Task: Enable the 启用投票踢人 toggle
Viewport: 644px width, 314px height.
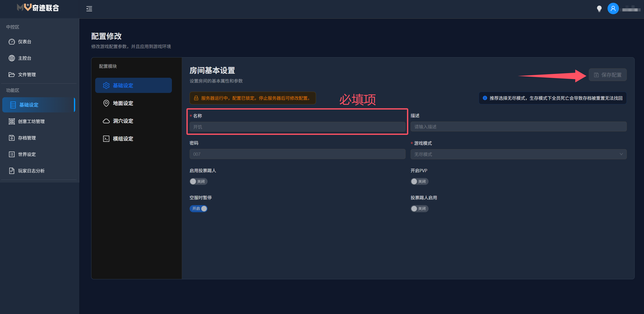Action: pyautogui.click(x=198, y=181)
